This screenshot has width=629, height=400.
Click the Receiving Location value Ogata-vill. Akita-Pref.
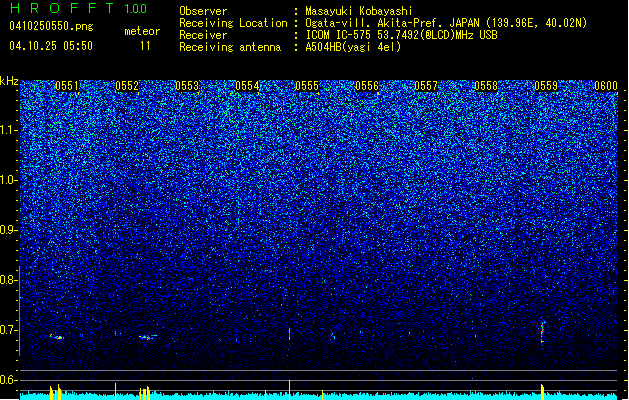374,23
